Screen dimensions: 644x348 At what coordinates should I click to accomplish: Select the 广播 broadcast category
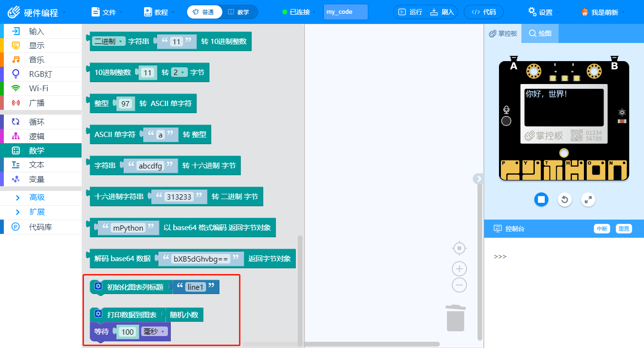[x=41, y=103]
